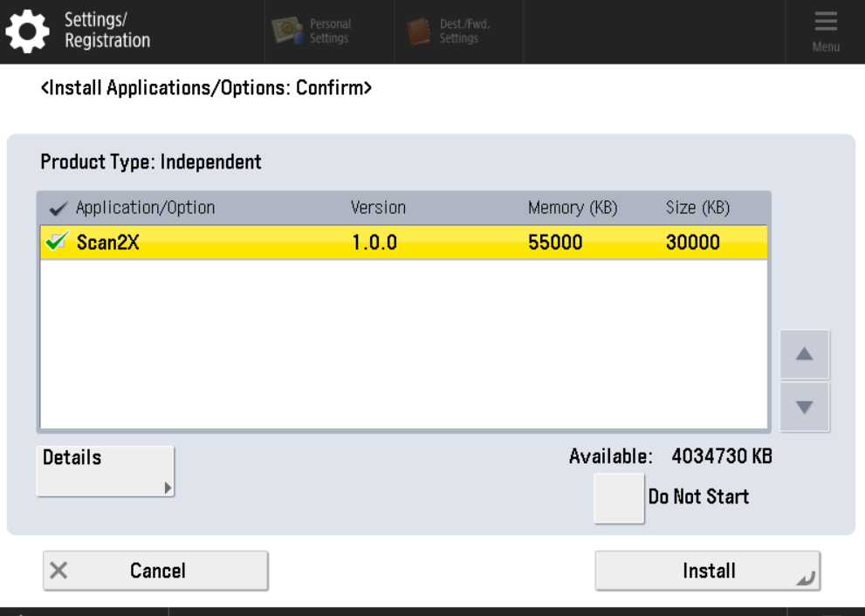Select the Scan2X application name in the list

(108, 243)
